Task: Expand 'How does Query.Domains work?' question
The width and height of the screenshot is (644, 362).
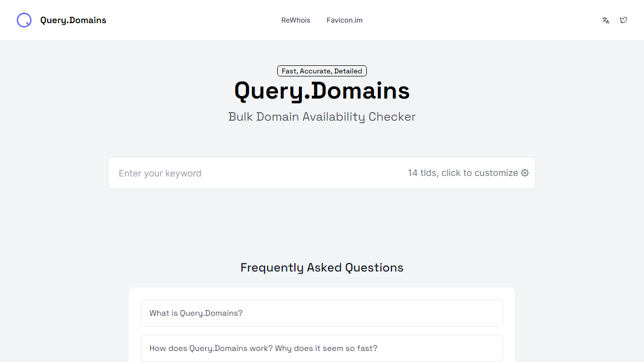Action: (x=322, y=348)
